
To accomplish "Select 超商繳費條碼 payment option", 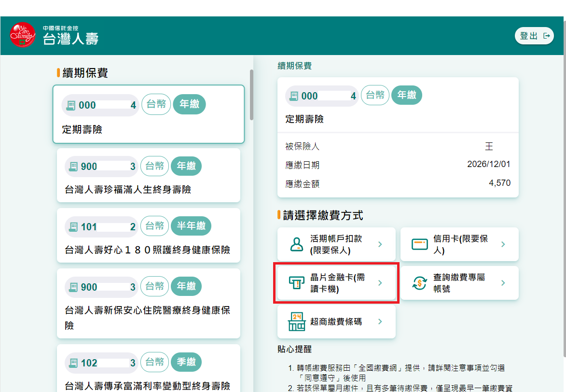I will (x=336, y=322).
